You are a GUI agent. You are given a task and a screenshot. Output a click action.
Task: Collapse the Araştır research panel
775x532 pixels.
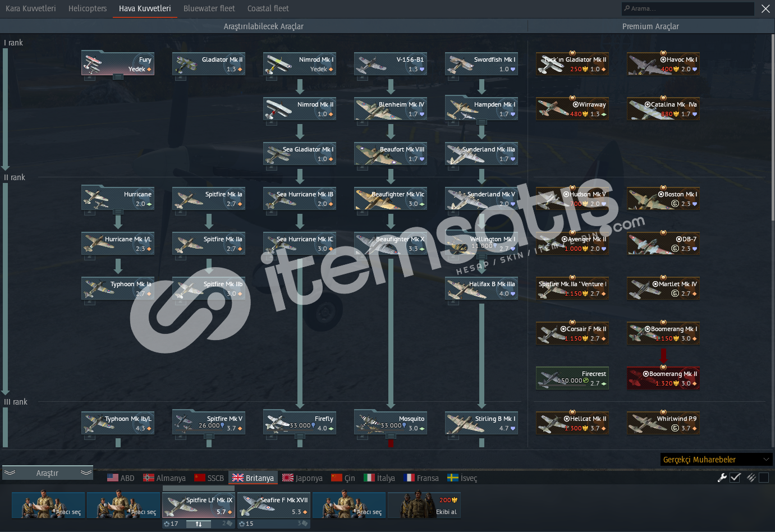(x=48, y=473)
